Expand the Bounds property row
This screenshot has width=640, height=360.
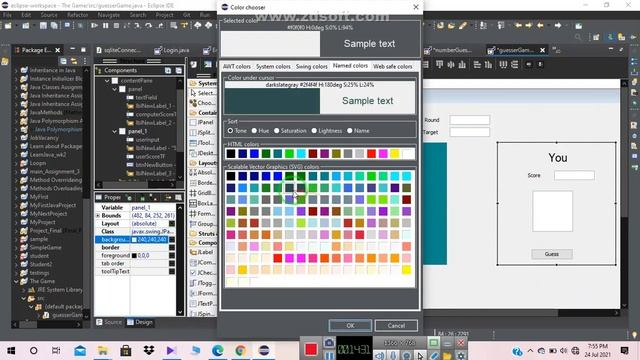click(98, 216)
